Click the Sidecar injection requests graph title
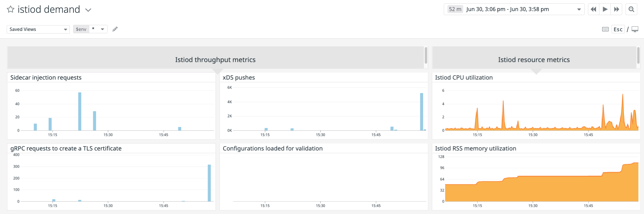The image size is (644, 214). click(46, 78)
